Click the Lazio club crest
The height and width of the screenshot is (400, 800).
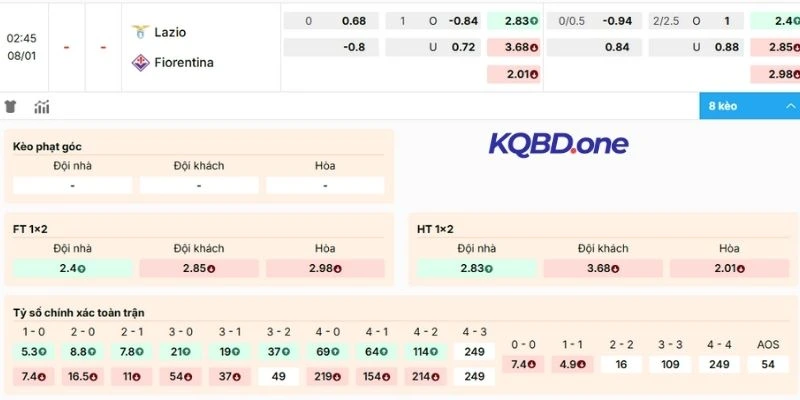coord(140,32)
